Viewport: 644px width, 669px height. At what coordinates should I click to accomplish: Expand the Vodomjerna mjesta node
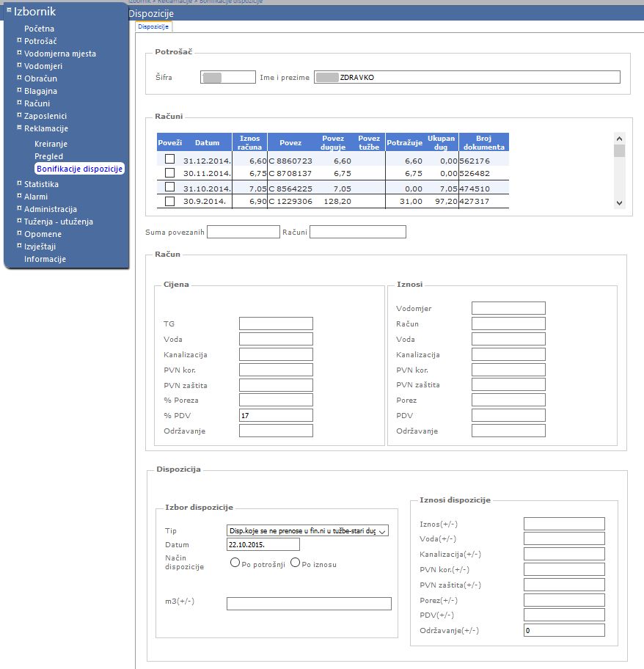[x=19, y=53]
